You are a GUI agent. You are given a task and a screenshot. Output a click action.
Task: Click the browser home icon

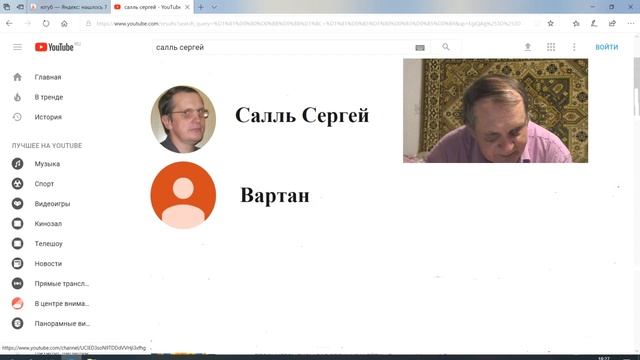(x=64, y=24)
